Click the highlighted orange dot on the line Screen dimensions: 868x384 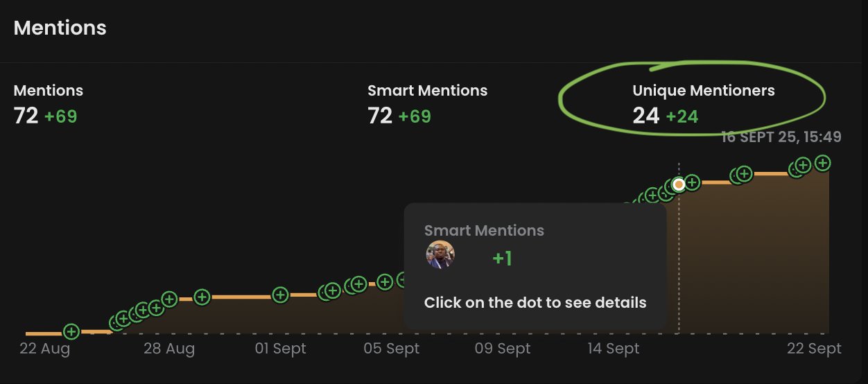(679, 184)
